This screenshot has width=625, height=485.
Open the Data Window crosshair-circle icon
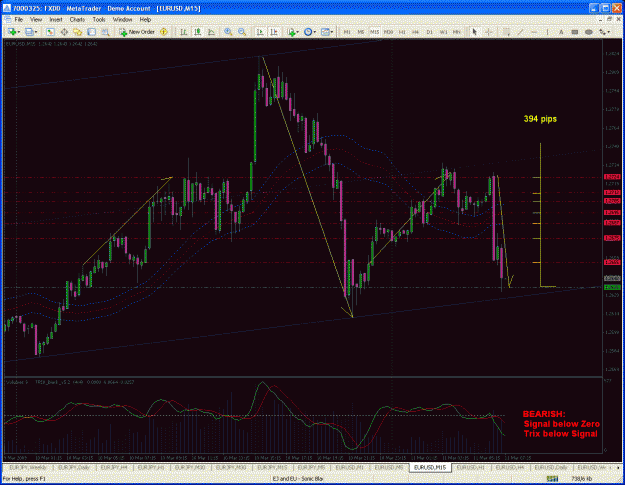pyautogui.click(x=64, y=32)
